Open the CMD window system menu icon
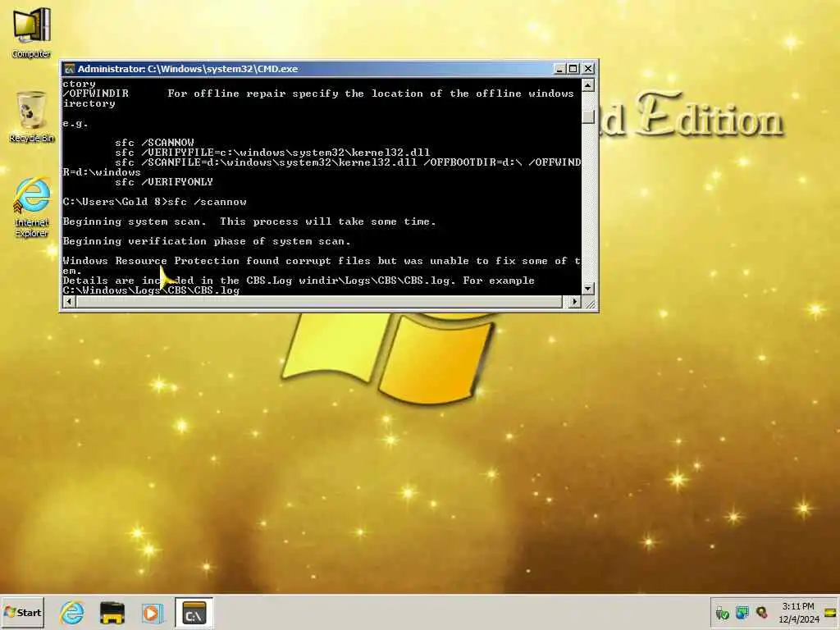840x630 pixels. pos(69,69)
